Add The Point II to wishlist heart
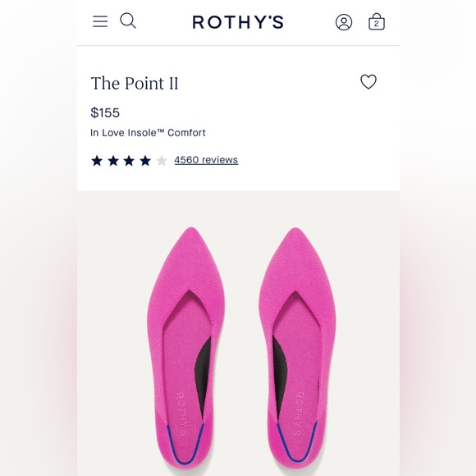Image resolution: width=476 pixels, height=476 pixels. coord(368,82)
